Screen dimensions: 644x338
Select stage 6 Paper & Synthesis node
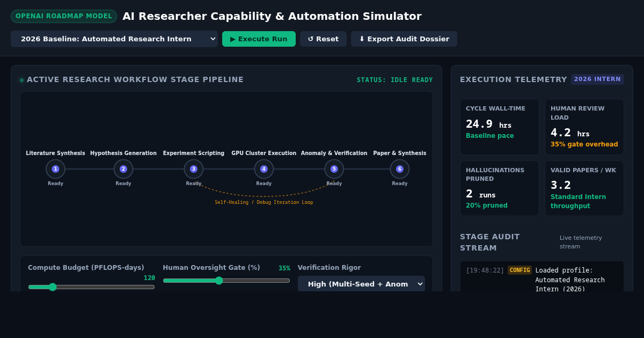coord(400,169)
